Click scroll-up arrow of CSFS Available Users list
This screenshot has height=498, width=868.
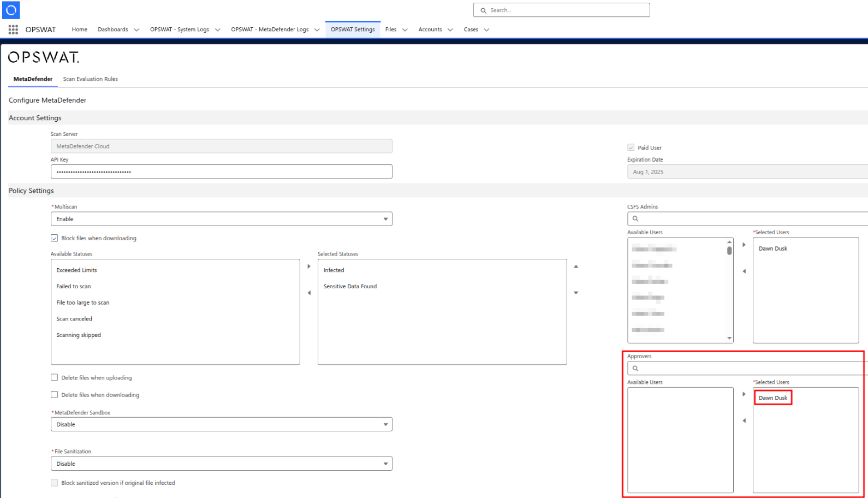coord(729,241)
